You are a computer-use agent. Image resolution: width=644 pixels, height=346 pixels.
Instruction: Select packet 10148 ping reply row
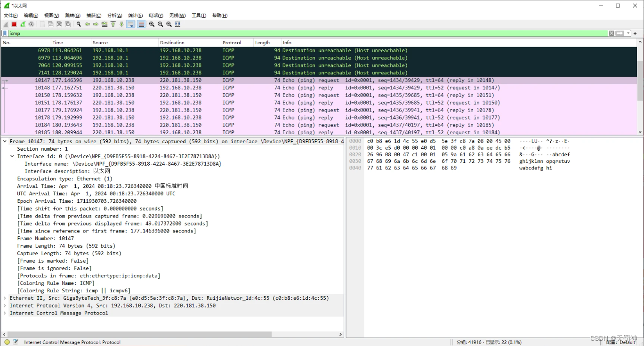coord(319,88)
